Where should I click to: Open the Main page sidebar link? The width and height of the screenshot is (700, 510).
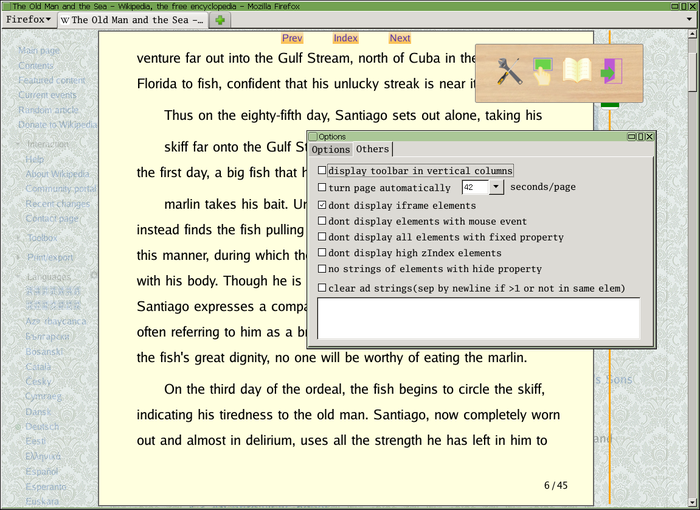tap(39, 50)
